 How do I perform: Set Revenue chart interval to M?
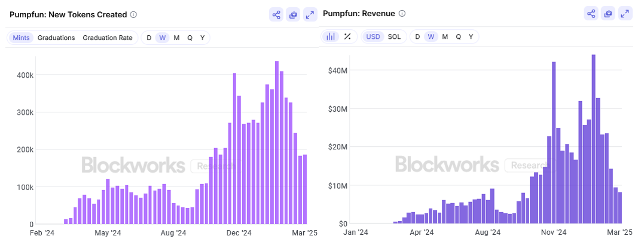pyautogui.click(x=445, y=36)
